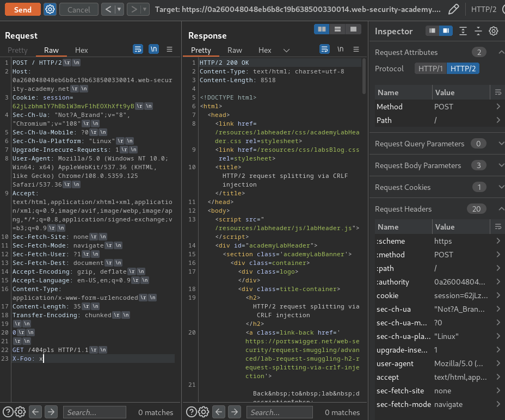
Task: Click the orange Send button
Action: coord(22,9)
